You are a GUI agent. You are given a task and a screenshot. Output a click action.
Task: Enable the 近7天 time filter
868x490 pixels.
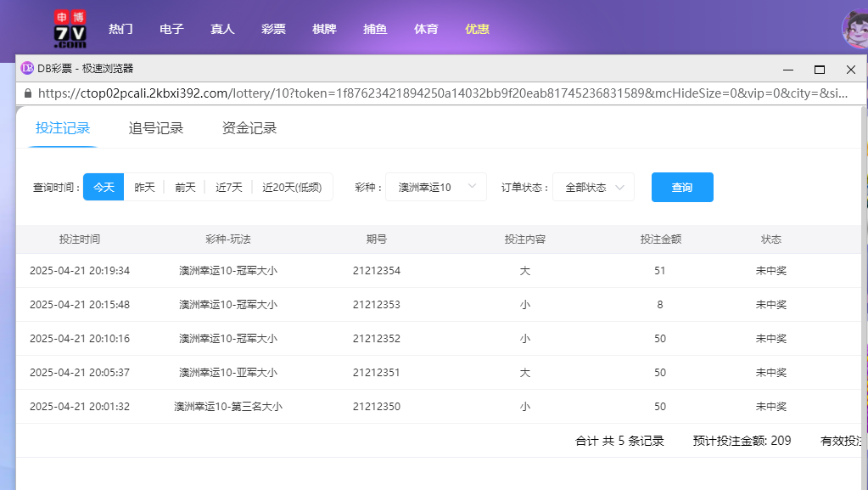(227, 187)
